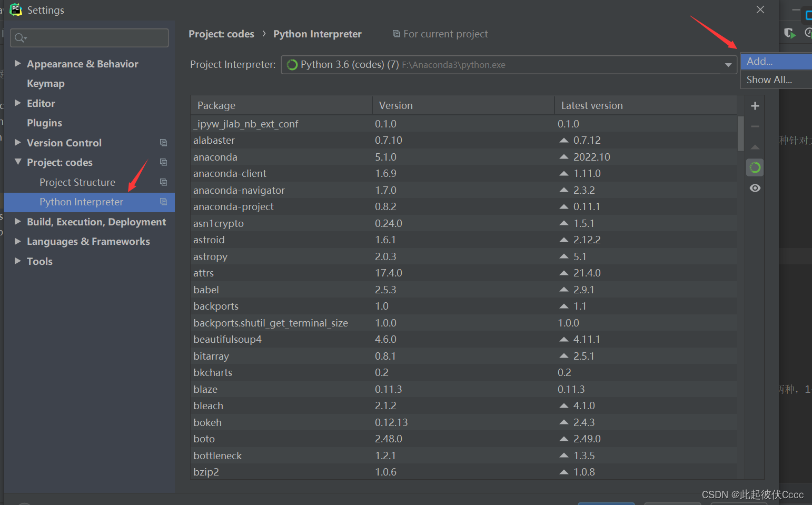The image size is (812, 505).
Task: Click the minus icon to uninstall a package
Action: coord(755,126)
